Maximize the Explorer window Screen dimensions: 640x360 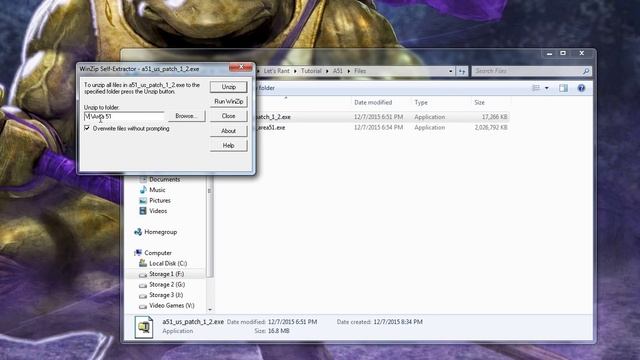click(x=563, y=53)
